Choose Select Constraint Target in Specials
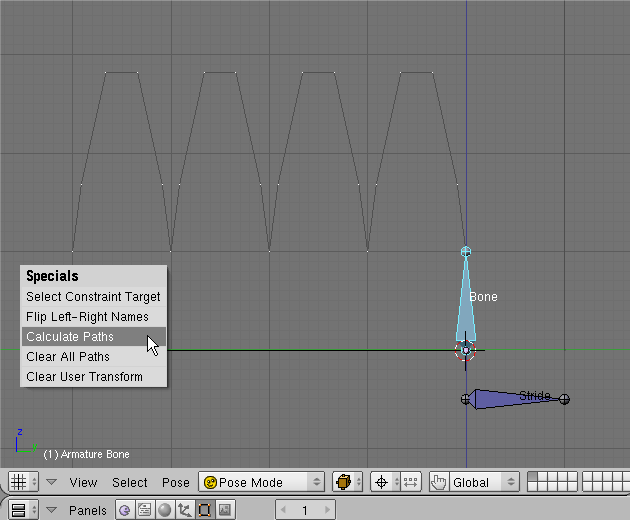This screenshot has height=520, width=630. coord(94,297)
